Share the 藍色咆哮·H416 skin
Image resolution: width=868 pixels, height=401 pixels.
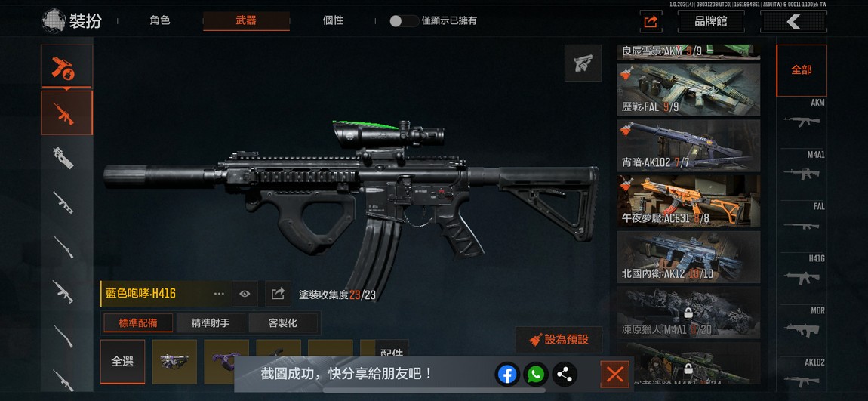pyautogui.click(x=278, y=294)
